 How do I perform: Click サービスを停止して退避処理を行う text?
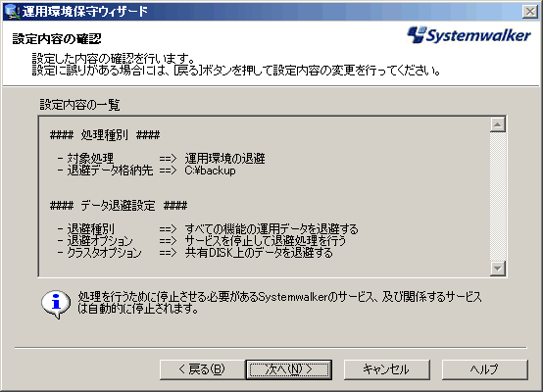[x=266, y=241]
